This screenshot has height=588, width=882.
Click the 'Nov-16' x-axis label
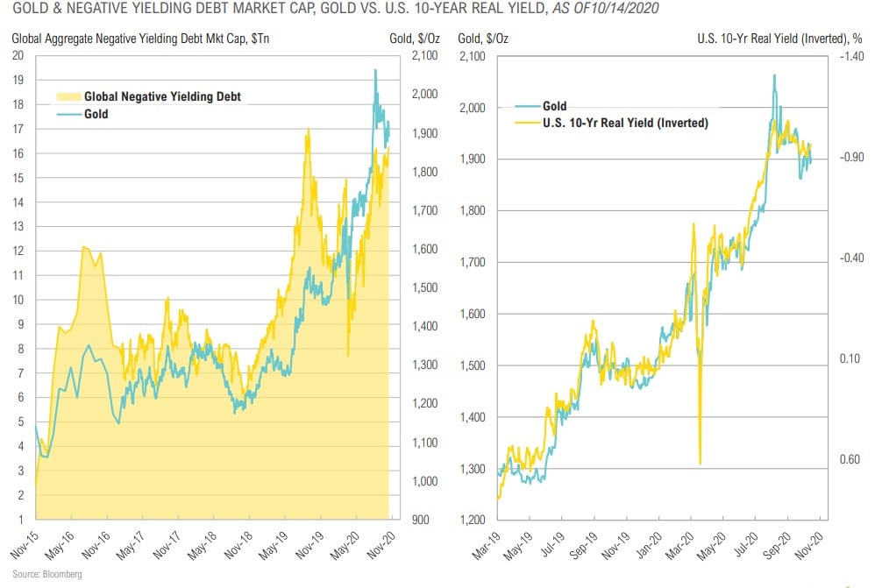point(96,543)
